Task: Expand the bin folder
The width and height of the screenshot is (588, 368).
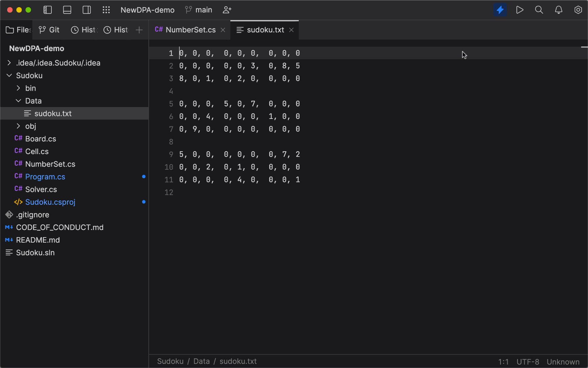Action: pyautogui.click(x=19, y=88)
